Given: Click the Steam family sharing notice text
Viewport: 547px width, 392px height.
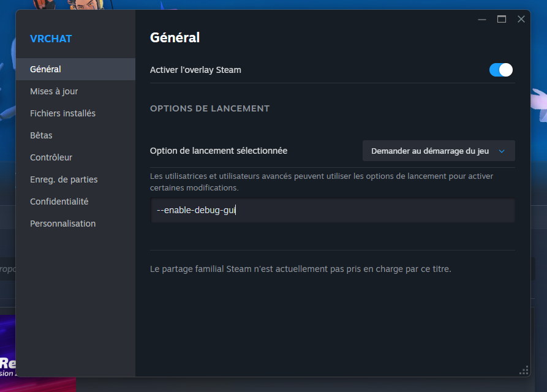Looking at the screenshot, I should [x=301, y=269].
